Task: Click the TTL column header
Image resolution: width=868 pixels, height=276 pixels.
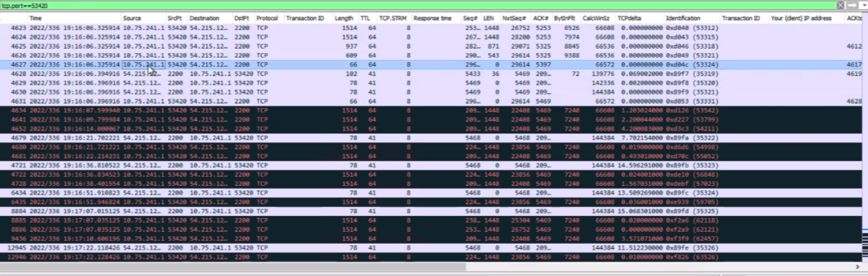Action: tap(368, 18)
